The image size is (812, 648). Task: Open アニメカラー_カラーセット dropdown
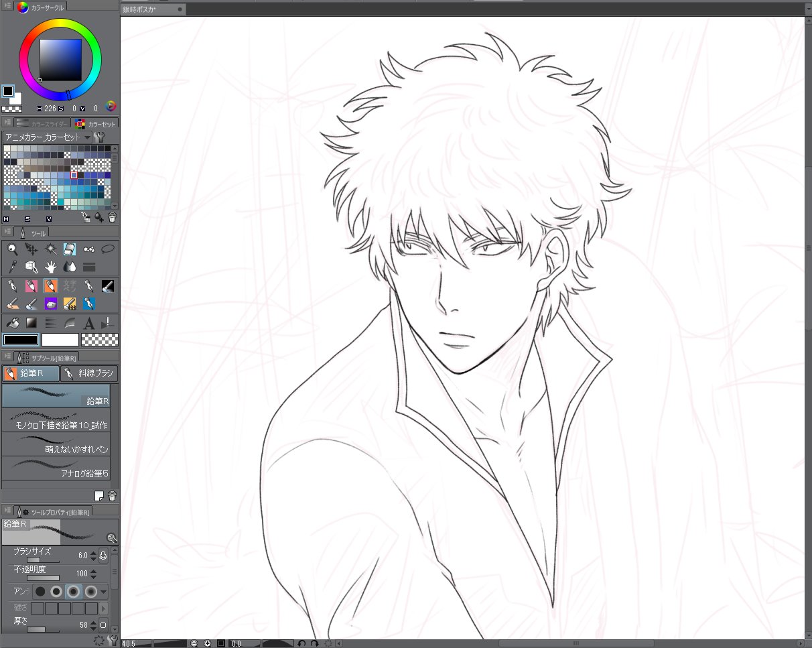(x=47, y=137)
